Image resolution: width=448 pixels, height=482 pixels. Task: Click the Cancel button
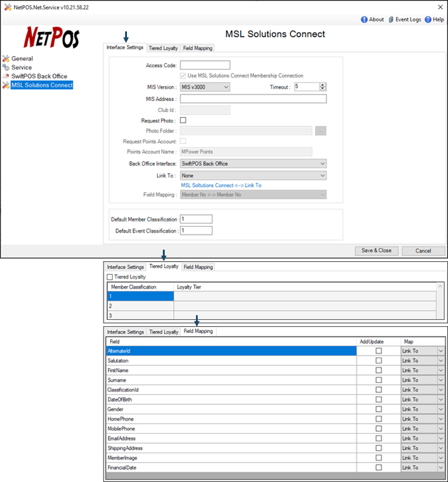423,251
